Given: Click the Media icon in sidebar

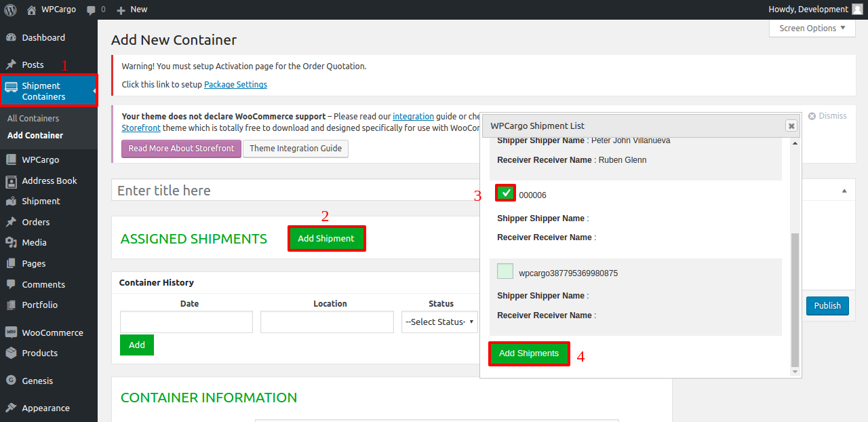Looking at the screenshot, I should pyautogui.click(x=11, y=242).
